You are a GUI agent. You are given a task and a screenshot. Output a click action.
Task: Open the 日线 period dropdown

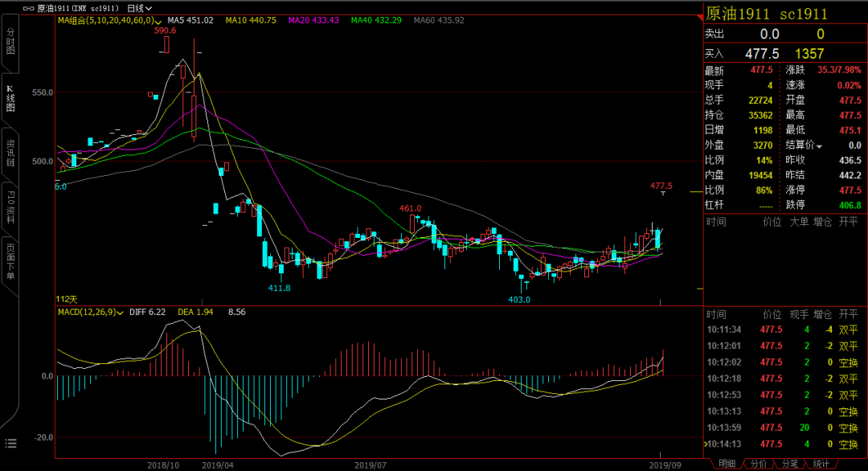[139, 8]
